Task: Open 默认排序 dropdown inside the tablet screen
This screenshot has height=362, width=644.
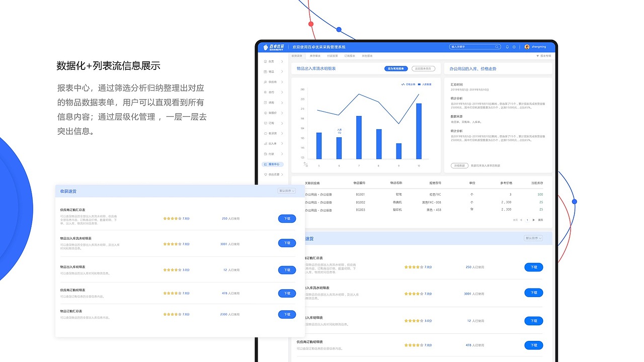Action: (533, 238)
